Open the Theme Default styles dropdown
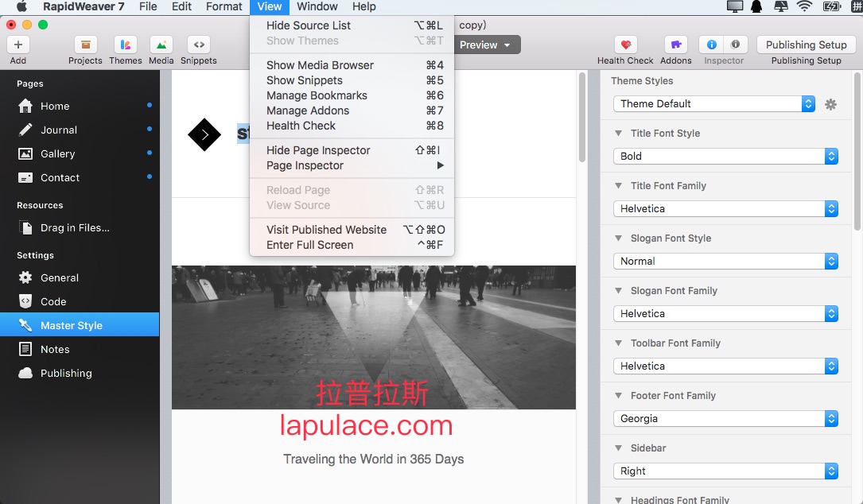 [x=713, y=103]
